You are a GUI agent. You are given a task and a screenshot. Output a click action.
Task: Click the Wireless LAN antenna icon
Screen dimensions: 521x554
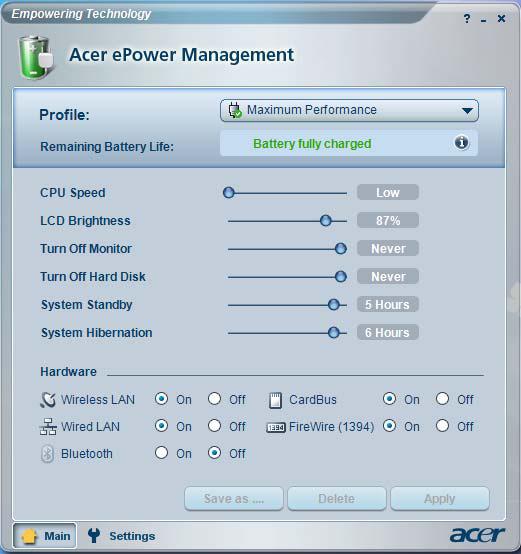[x=48, y=400]
